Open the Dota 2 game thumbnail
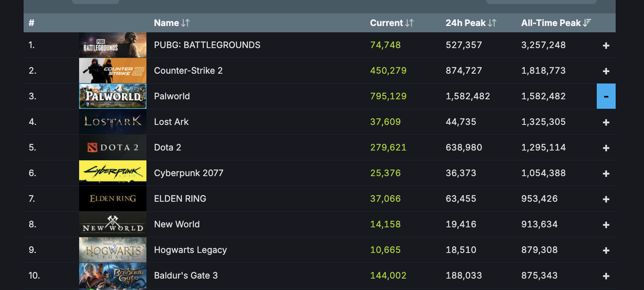 click(113, 147)
